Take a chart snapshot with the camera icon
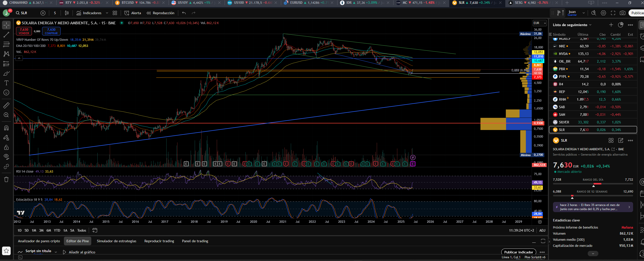 click(x=622, y=13)
